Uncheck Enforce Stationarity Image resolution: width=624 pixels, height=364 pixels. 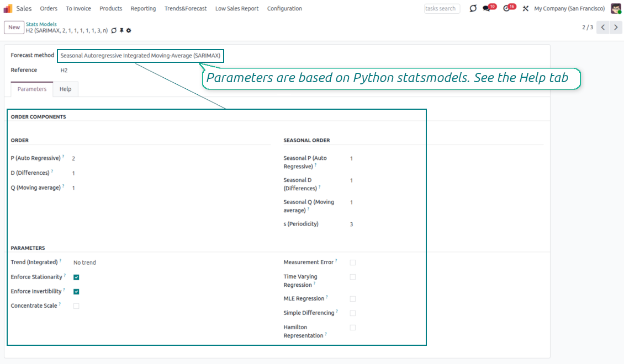tap(76, 277)
